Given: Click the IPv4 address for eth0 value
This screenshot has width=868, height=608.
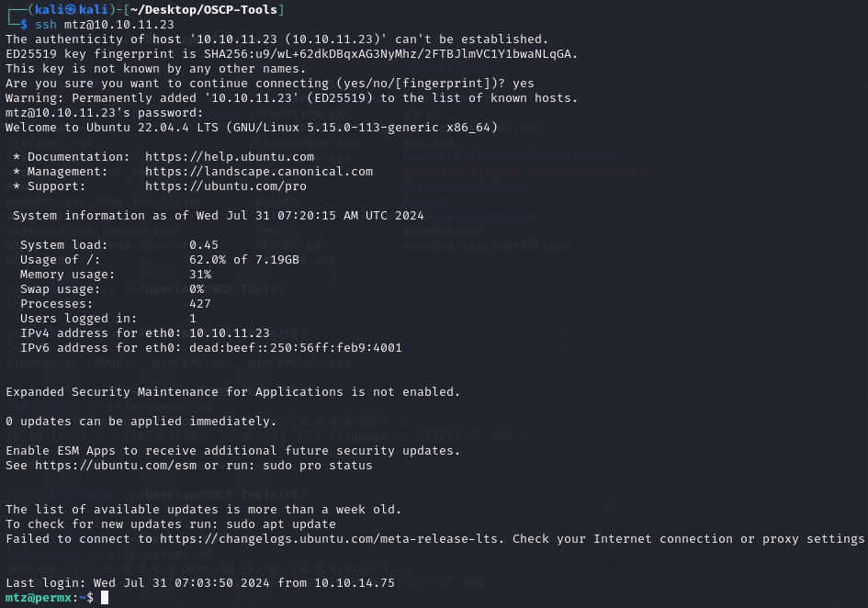Looking at the screenshot, I should [229, 333].
